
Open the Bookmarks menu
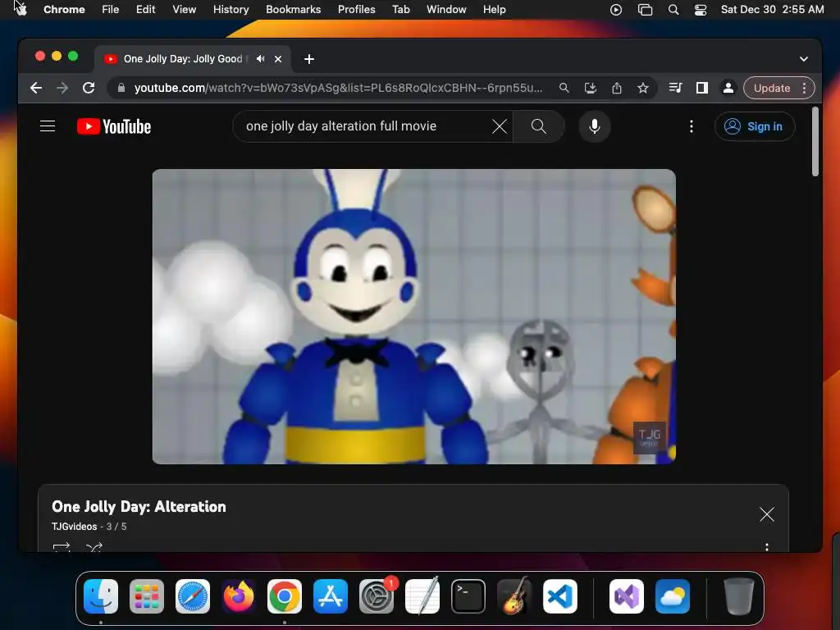click(x=293, y=9)
